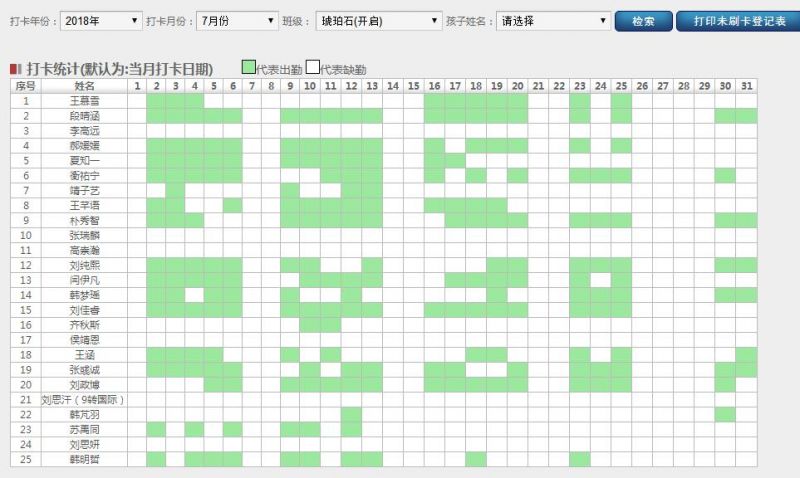Select day 10 column header
800x478 pixels.
[310, 86]
